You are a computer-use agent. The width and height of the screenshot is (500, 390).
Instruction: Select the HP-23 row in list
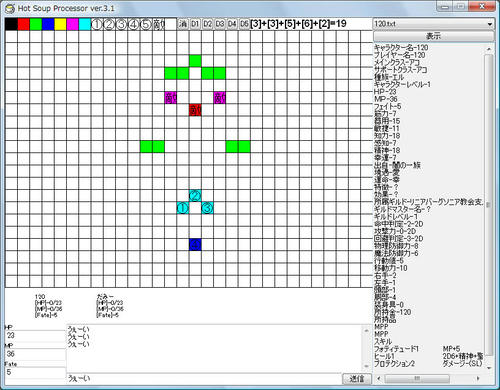pos(385,92)
